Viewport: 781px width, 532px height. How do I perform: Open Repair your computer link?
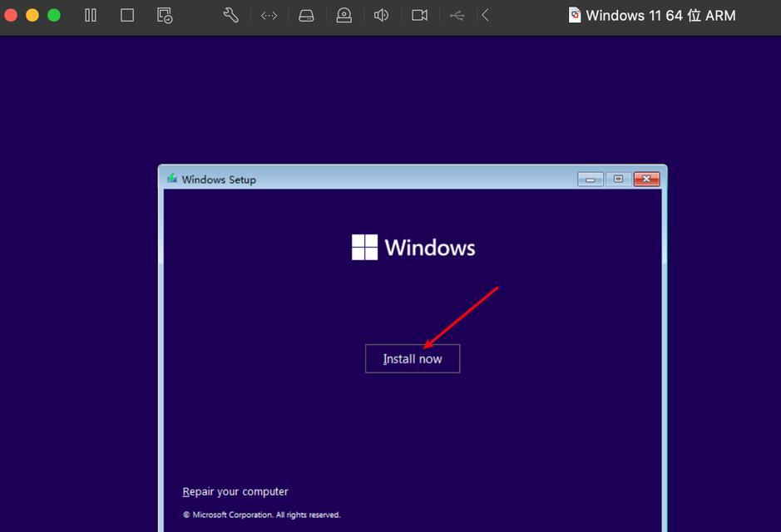235,492
